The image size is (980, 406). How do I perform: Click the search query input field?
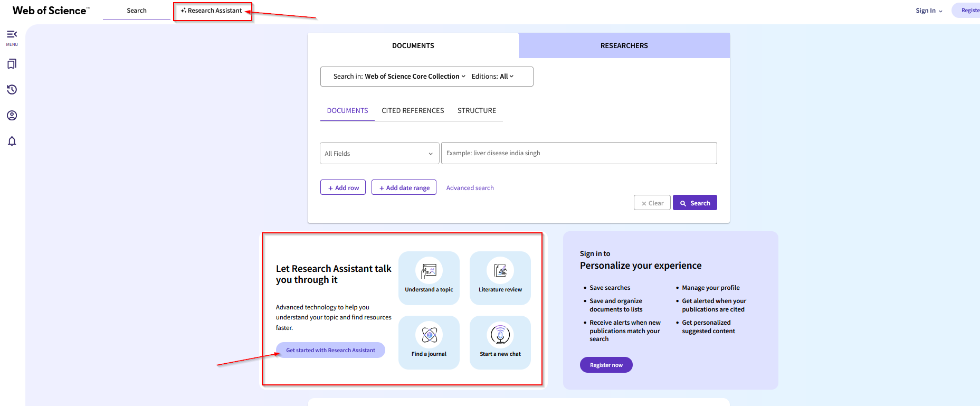point(579,153)
